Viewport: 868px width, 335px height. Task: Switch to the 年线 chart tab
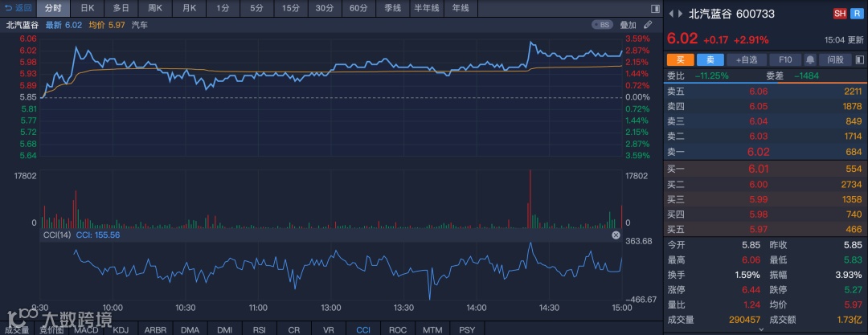460,8
